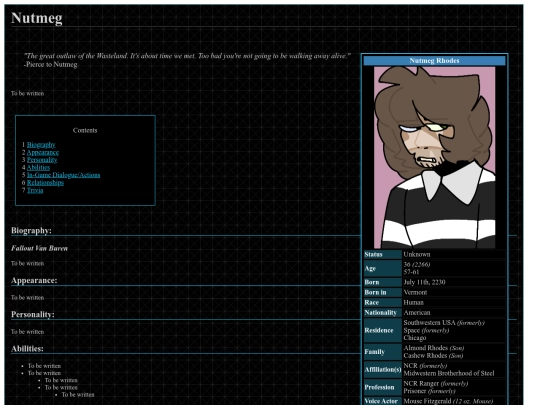The width and height of the screenshot is (540, 405).
Task: Click the Abilities section heading
Action: (27, 349)
